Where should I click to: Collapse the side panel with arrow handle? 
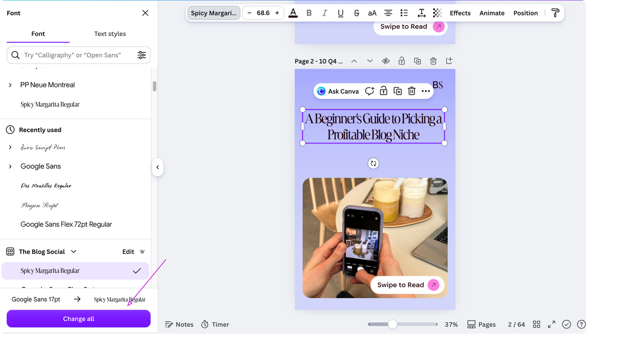click(x=158, y=167)
